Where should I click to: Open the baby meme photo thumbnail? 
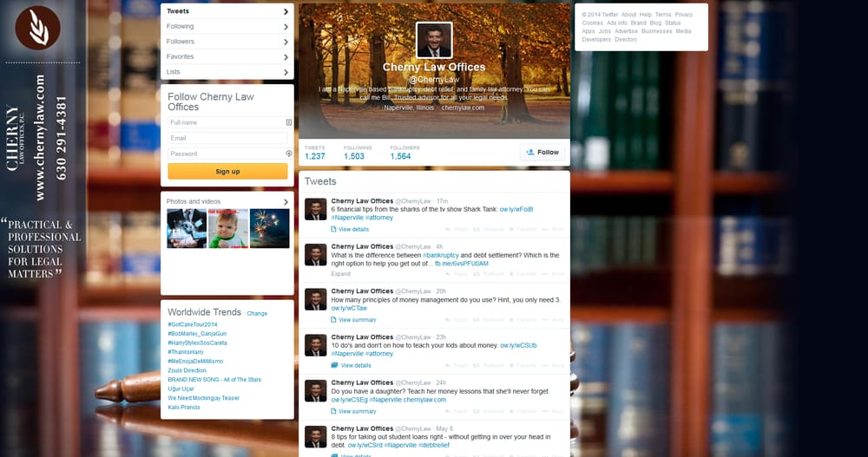pyautogui.click(x=228, y=229)
